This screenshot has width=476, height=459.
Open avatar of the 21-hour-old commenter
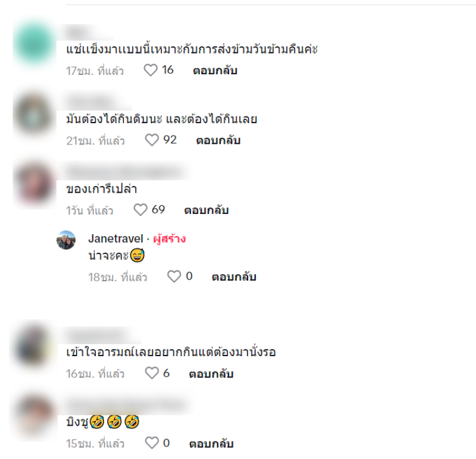coord(35,114)
